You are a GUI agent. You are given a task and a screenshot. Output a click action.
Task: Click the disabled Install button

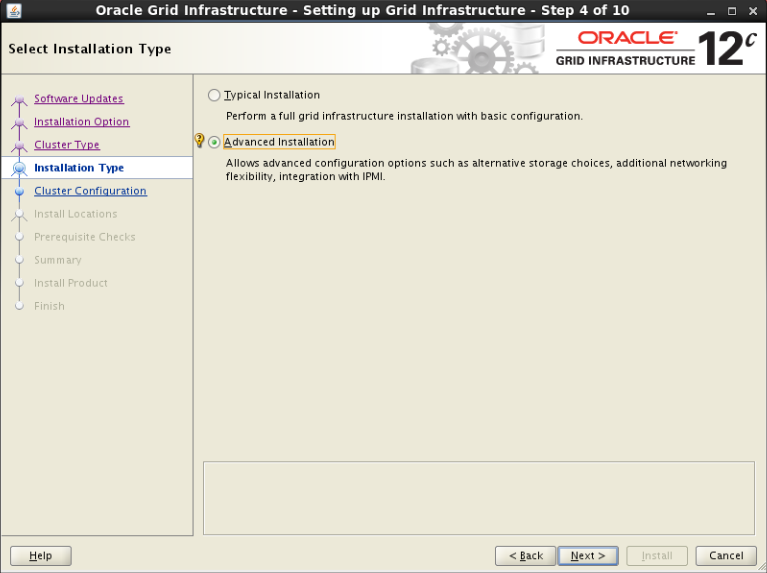657,556
